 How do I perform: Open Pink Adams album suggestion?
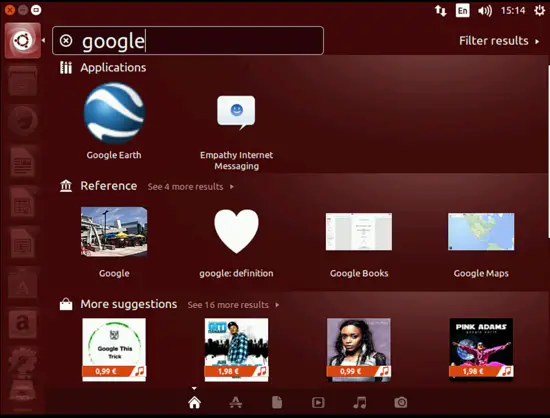481,349
